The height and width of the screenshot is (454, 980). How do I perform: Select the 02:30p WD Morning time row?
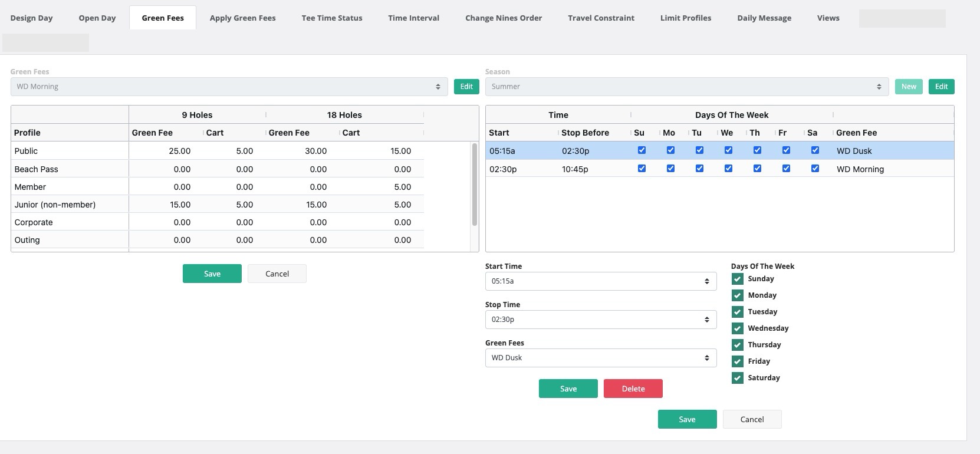click(719, 169)
